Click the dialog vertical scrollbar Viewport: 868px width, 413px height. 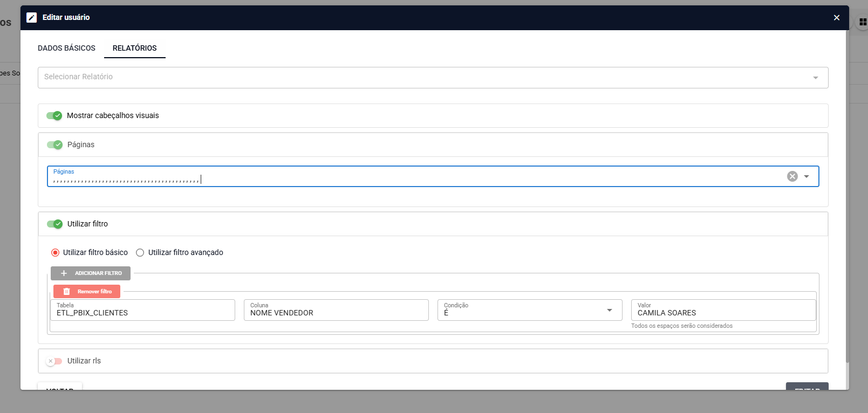pyautogui.click(x=847, y=197)
